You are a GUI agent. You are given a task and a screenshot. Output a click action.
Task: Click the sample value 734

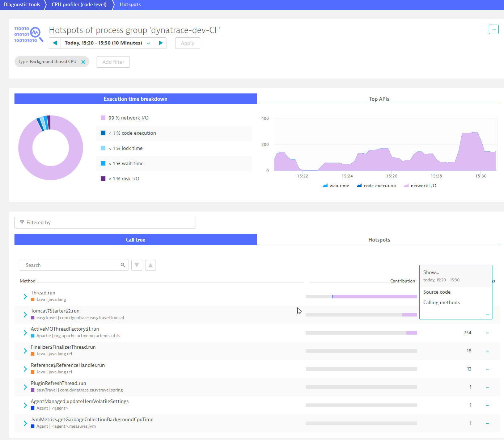467,333
